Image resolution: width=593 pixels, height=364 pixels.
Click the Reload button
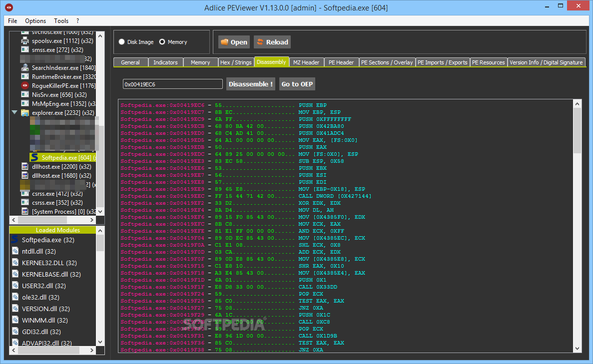point(272,42)
